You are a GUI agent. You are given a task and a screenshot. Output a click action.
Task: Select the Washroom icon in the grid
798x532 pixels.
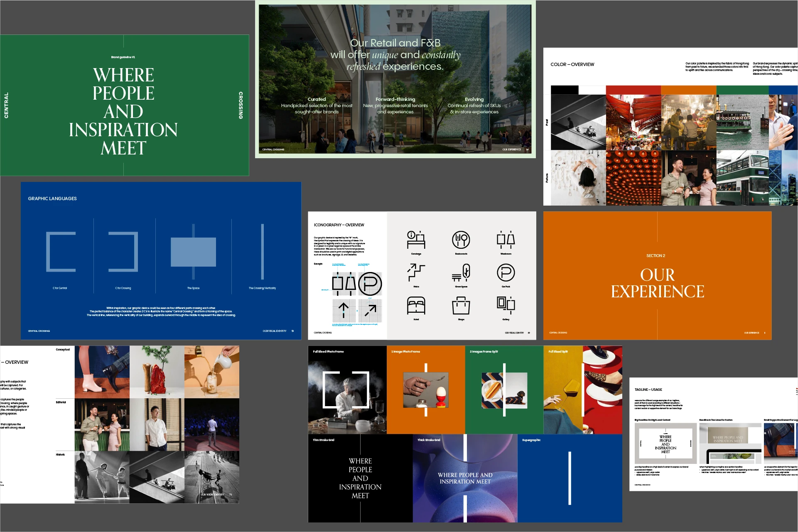(506, 240)
